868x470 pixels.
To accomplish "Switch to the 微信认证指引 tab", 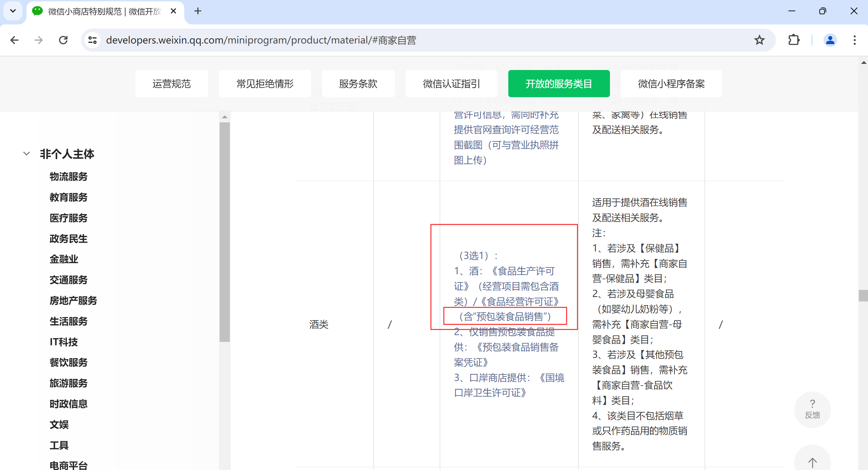I will (x=451, y=84).
